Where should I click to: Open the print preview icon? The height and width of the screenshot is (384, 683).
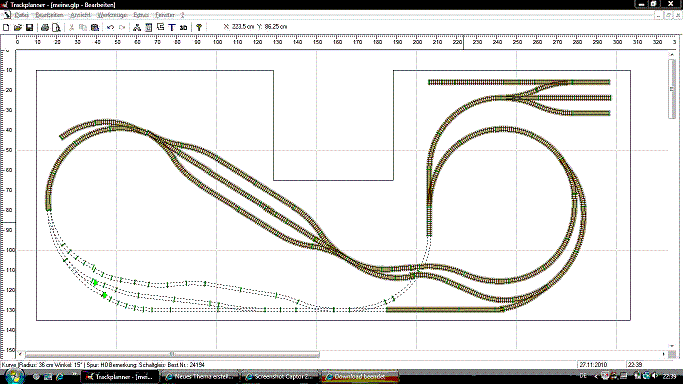click(56, 27)
